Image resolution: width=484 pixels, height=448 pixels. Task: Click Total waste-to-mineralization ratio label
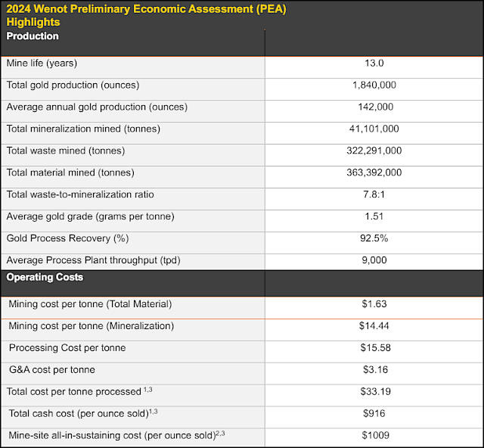(80, 195)
